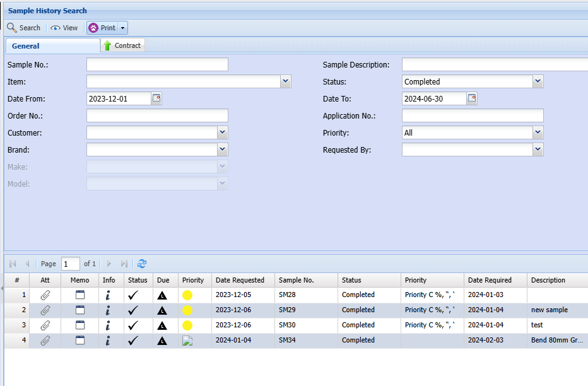588x386 pixels.
Task: Click the Sample No. input field
Action: coord(157,64)
